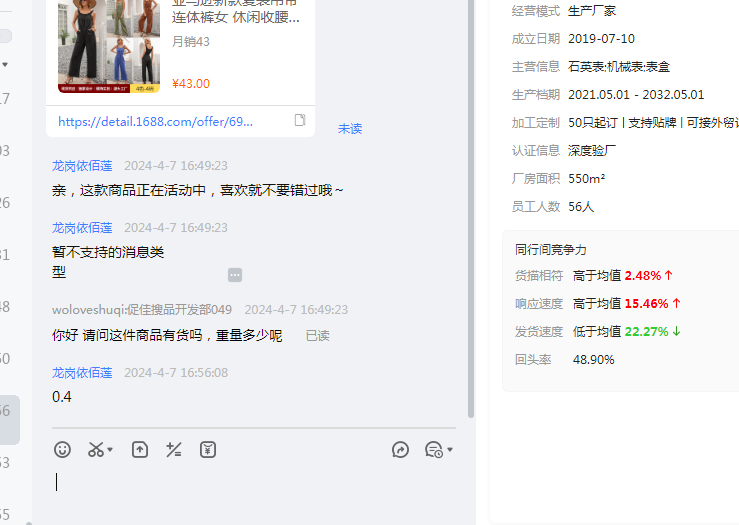This screenshot has height=525, width=739.
Task: Copy the product link using copy icon
Action: tap(300, 120)
